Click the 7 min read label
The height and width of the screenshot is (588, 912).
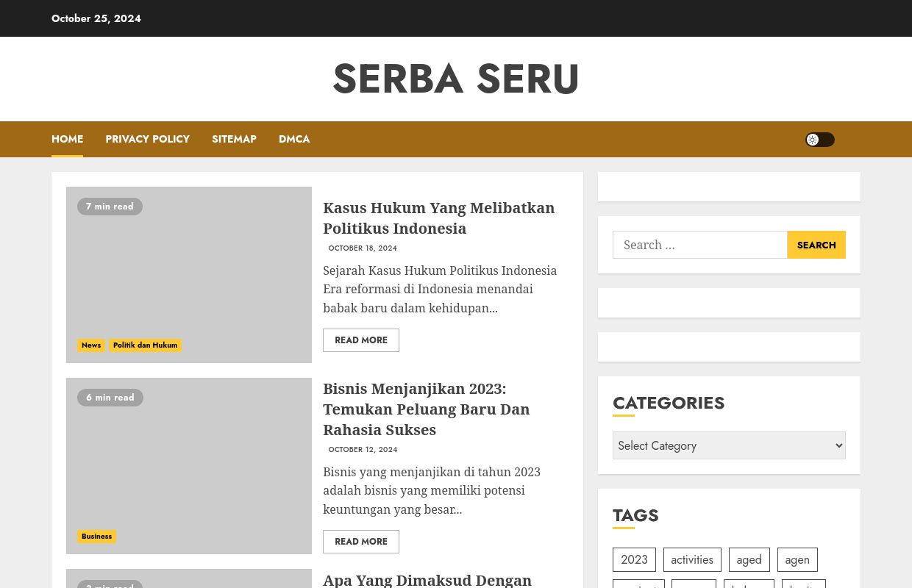point(110,207)
